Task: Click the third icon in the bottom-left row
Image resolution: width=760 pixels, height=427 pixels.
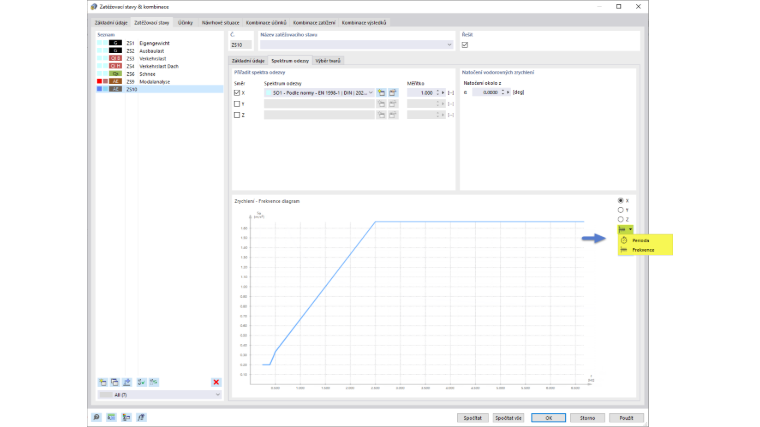Action: pos(126,417)
